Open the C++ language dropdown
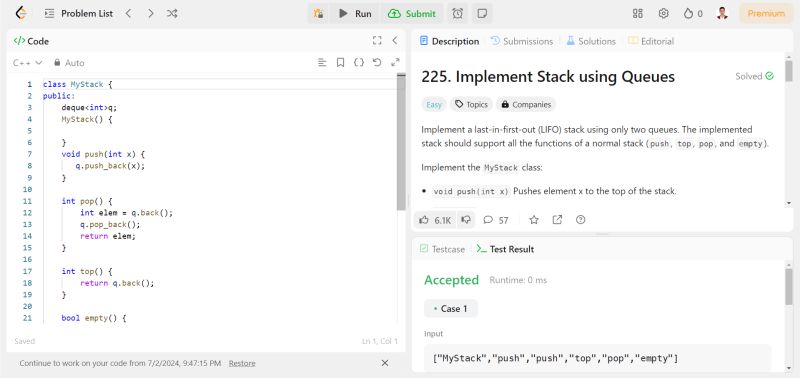 [28, 63]
